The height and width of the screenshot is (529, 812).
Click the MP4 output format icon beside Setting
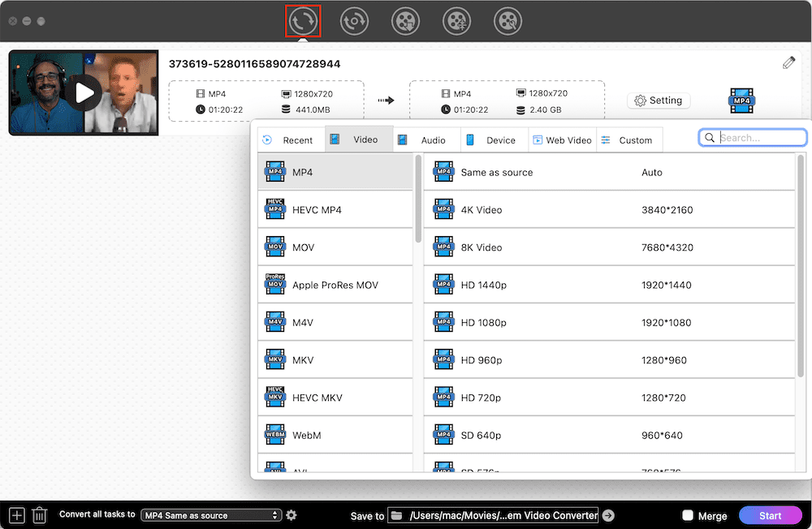(741, 101)
